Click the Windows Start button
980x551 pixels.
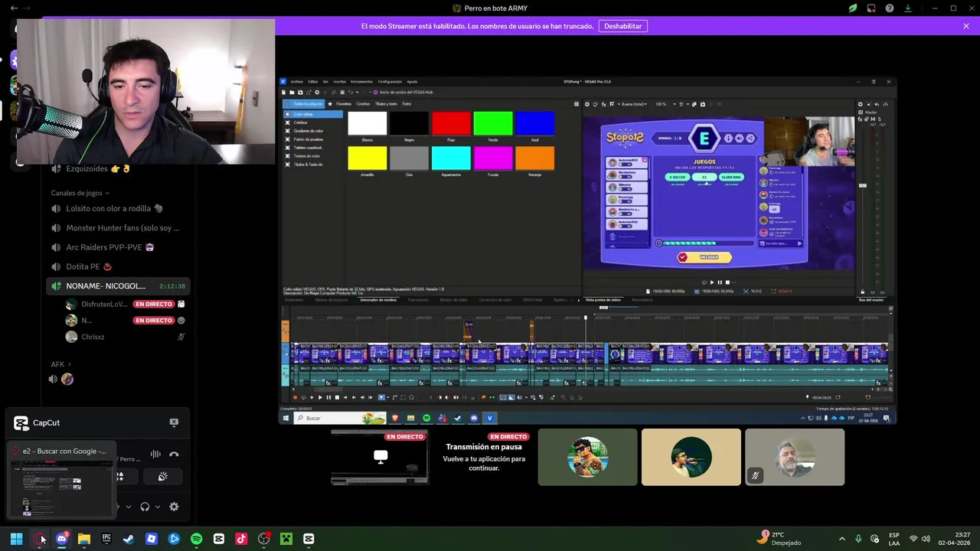[x=16, y=539]
